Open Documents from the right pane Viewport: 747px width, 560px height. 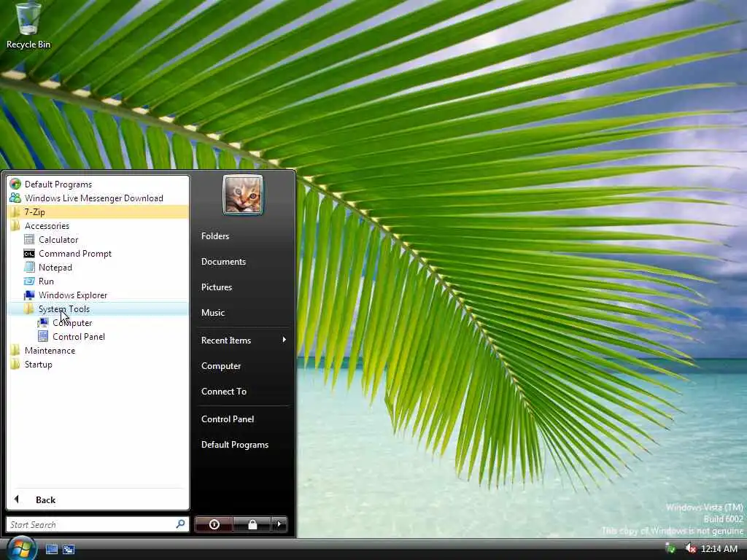pos(243,262)
